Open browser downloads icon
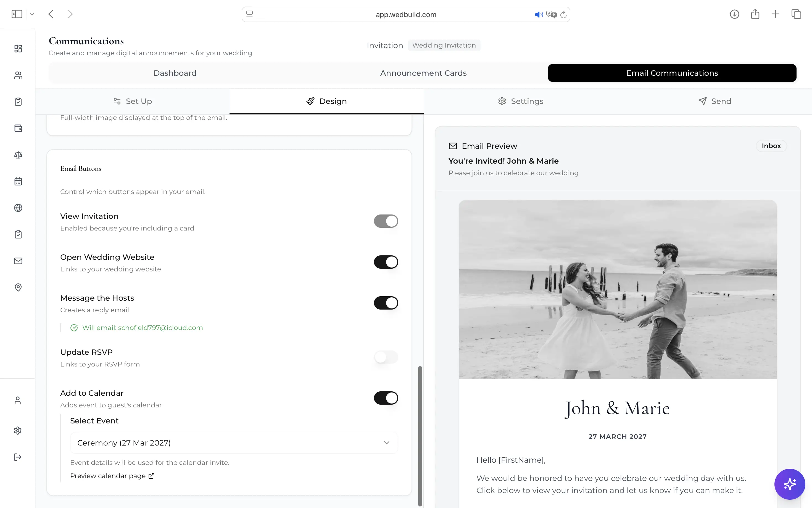 click(734, 14)
